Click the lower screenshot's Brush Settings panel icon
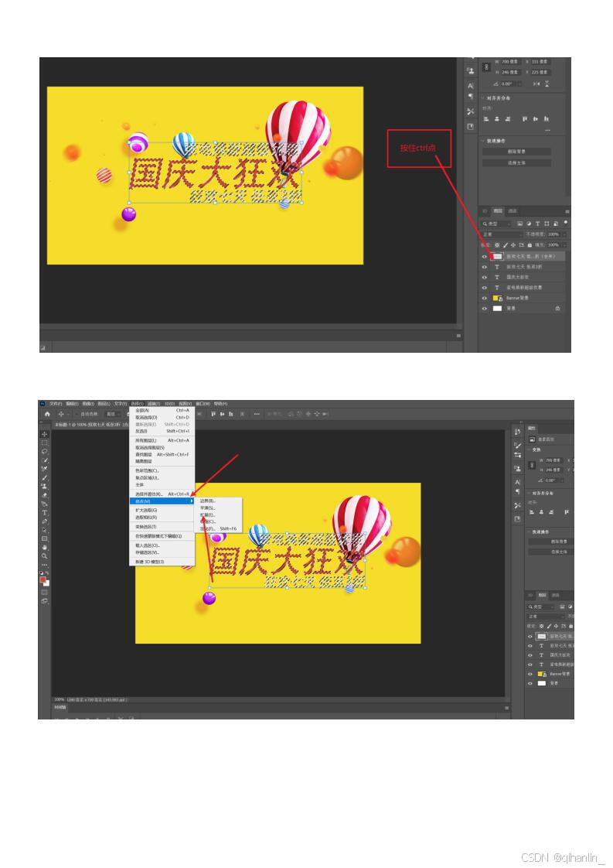Viewport: 613px width, 868px height. (x=517, y=445)
